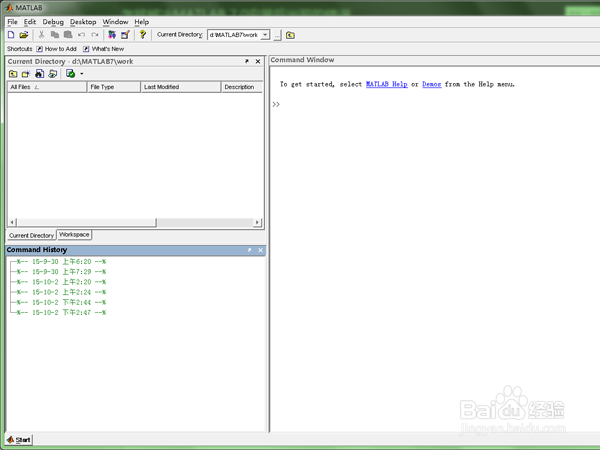600x450 pixels.
Task: Open the File menu
Action: tap(12, 22)
